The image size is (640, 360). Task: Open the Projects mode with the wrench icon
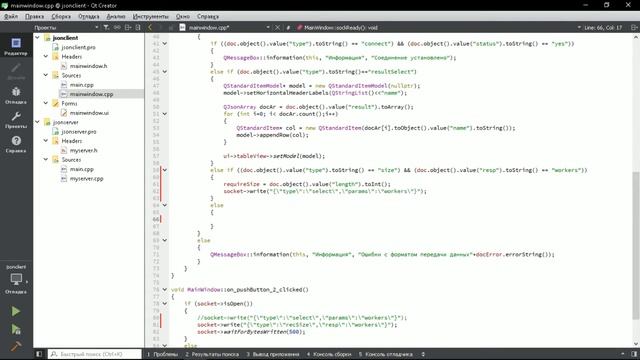pyautogui.click(x=16, y=119)
